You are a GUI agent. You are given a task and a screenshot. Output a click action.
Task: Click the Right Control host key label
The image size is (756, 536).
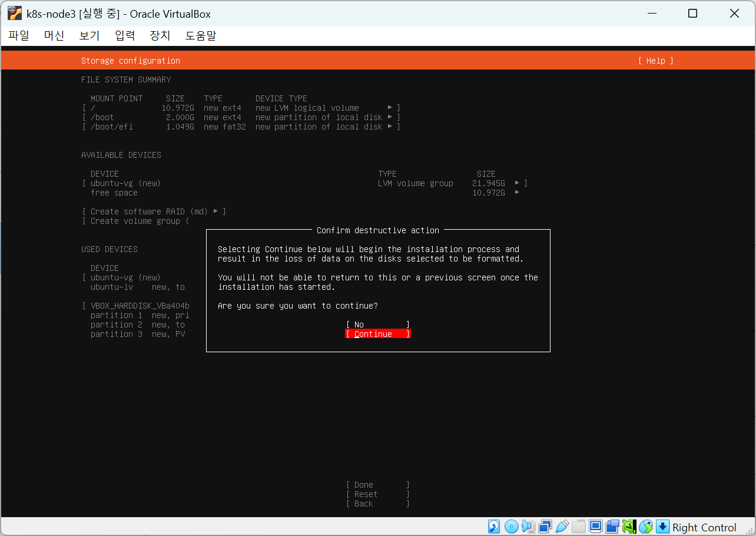(704, 527)
